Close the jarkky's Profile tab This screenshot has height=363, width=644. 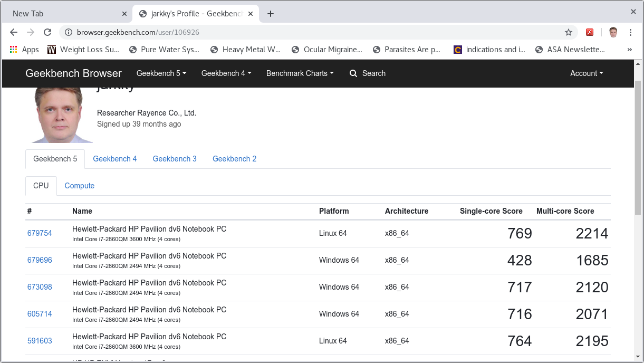click(x=251, y=14)
